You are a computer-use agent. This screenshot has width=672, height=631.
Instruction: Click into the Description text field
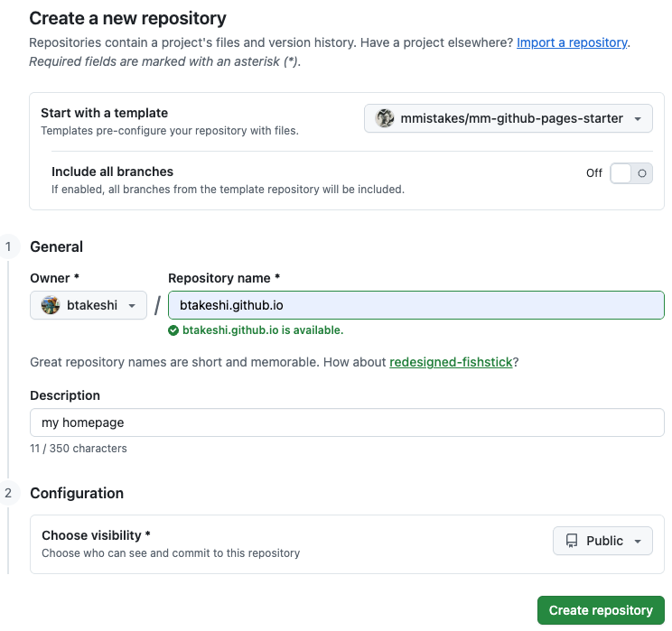point(347,422)
